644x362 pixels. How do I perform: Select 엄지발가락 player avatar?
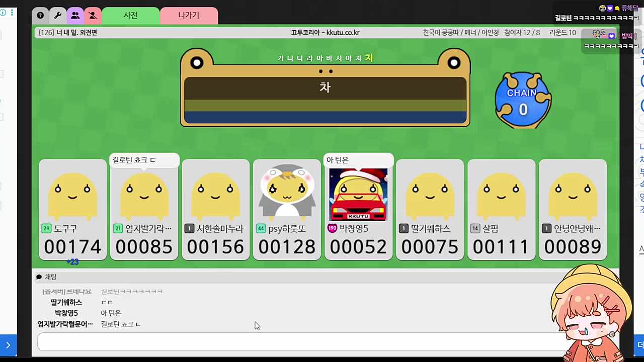(144, 196)
